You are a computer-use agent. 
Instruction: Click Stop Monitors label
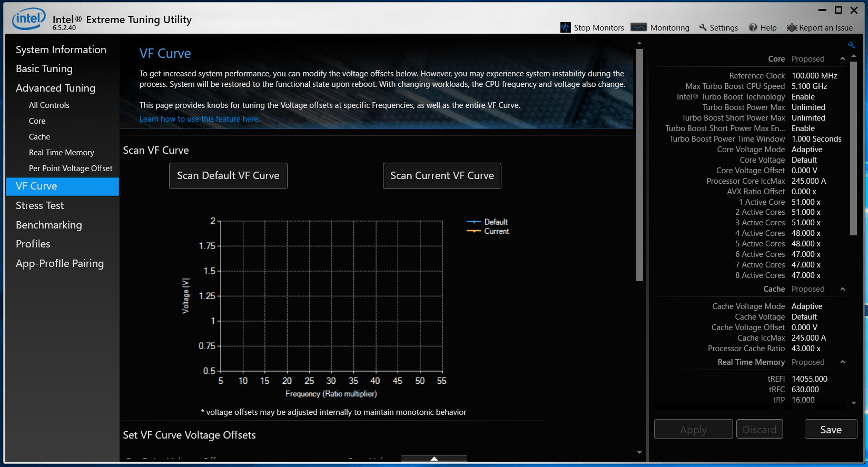tap(599, 28)
